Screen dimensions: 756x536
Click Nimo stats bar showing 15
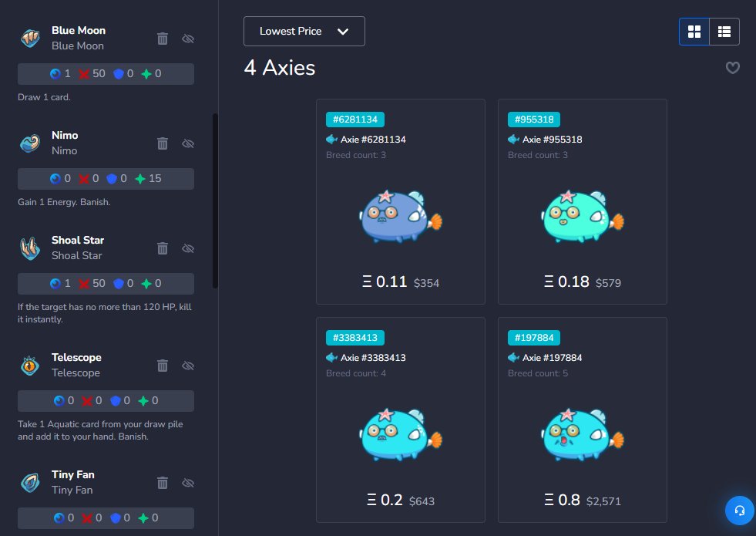106,178
